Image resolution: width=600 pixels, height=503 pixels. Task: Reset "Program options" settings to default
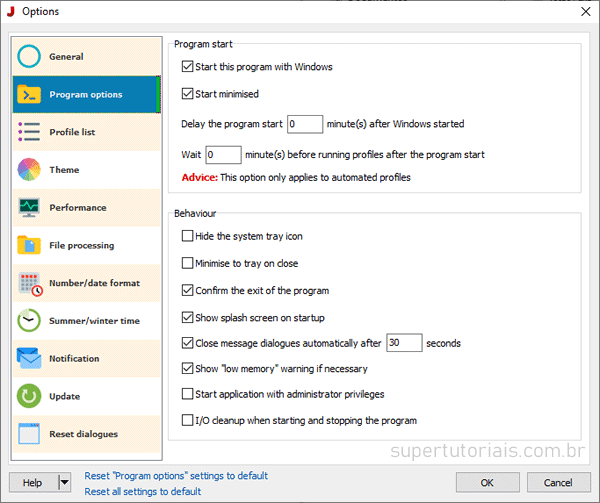tap(176, 476)
